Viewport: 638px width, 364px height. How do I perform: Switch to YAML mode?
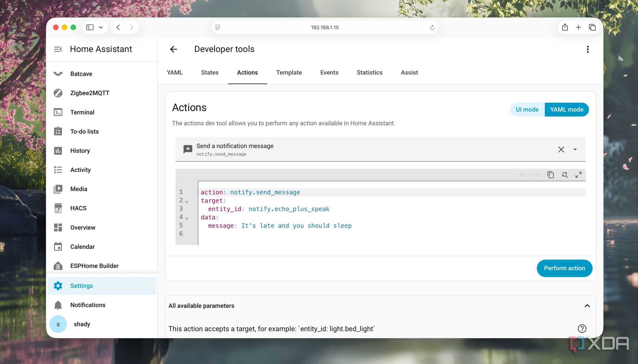pos(567,109)
